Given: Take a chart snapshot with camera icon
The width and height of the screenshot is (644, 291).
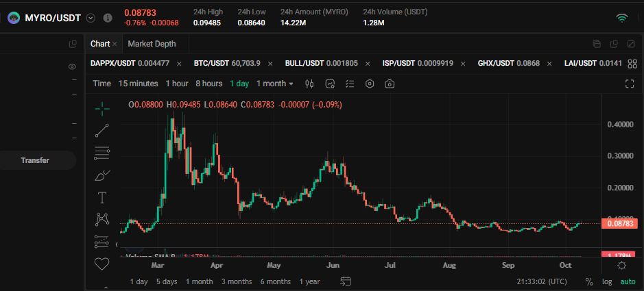Looking at the screenshot, I should click(390, 84).
